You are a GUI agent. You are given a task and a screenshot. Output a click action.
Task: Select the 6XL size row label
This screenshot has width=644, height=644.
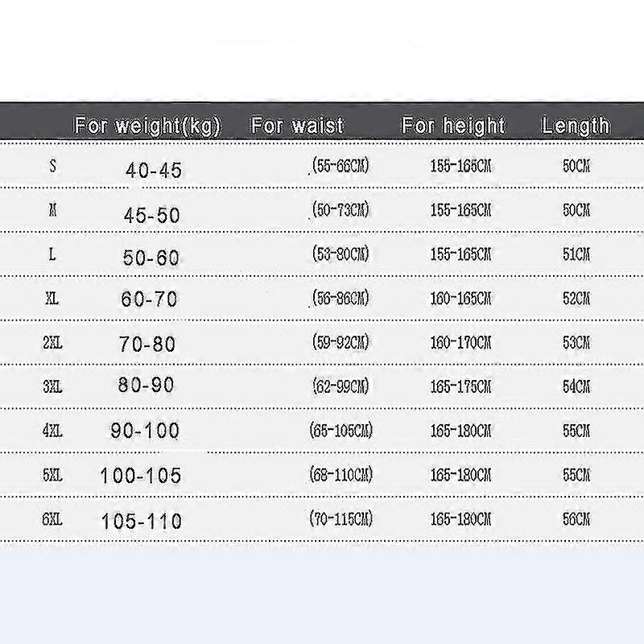pos(53,519)
